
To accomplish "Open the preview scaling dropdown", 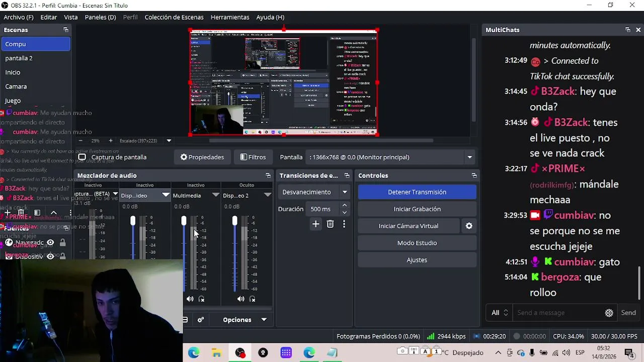I will pyautogui.click(x=169, y=141).
